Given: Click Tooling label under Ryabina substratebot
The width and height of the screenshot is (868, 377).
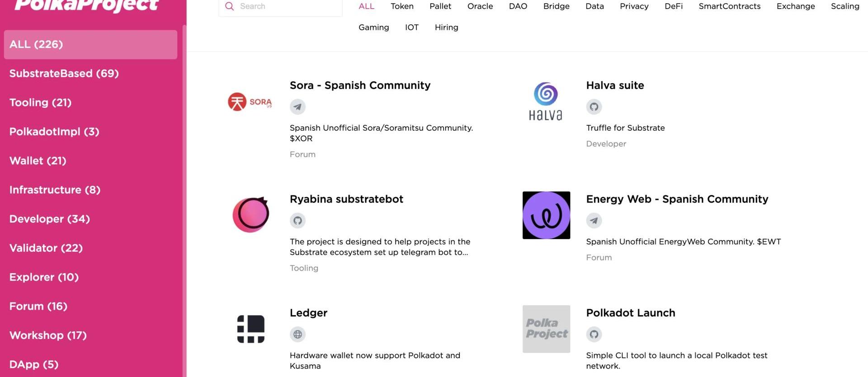Looking at the screenshot, I should click(x=304, y=269).
